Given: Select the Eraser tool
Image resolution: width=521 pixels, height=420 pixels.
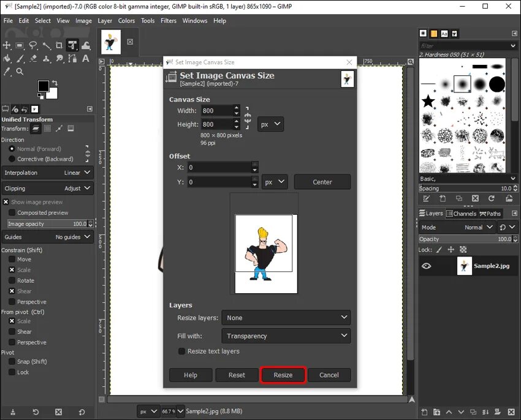Looking at the screenshot, I should pyautogui.click(x=33, y=59).
